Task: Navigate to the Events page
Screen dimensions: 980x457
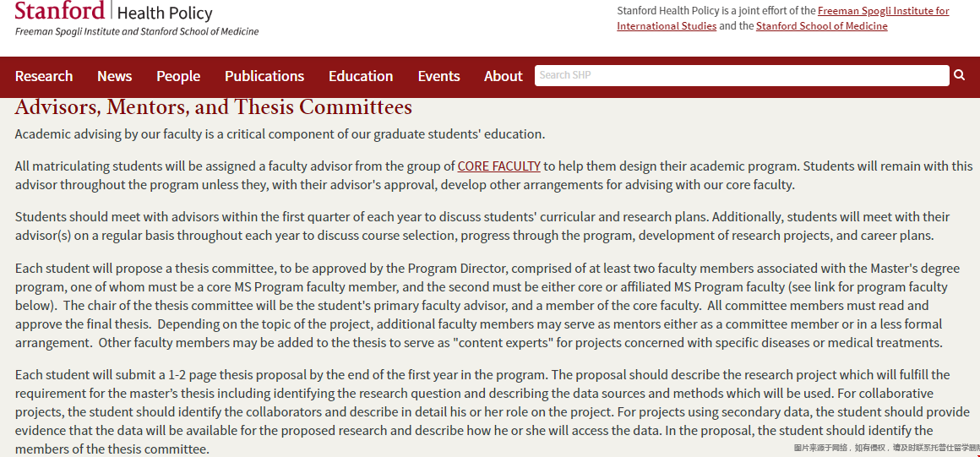Action: pyautogui.click(x=439, y=76)
